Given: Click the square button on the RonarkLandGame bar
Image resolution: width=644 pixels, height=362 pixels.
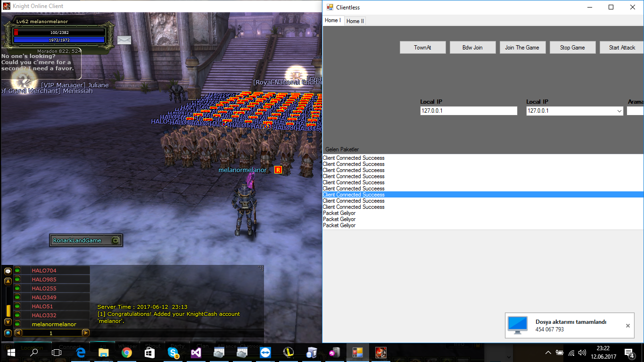Looking at the screenshot, I should point(116,240).
